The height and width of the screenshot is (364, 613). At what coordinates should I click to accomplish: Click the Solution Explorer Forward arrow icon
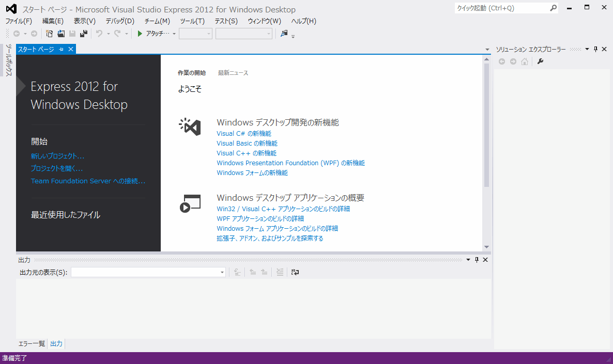513,62
